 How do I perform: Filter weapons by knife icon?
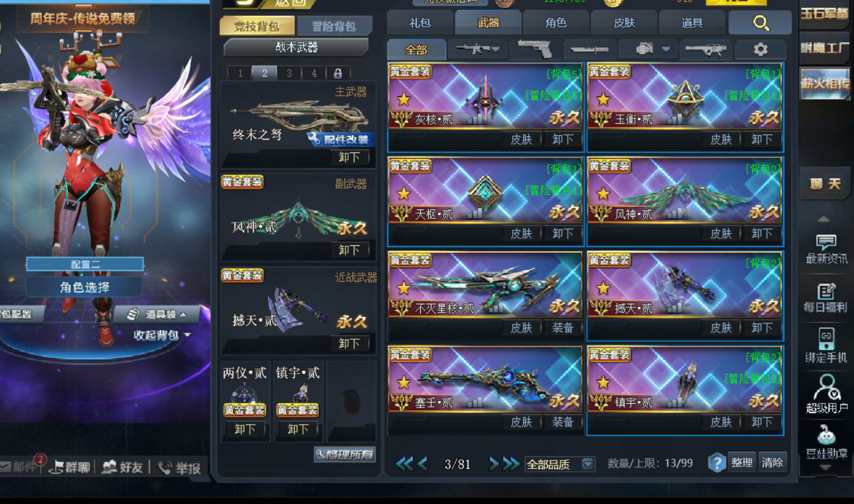coord(589,49)
